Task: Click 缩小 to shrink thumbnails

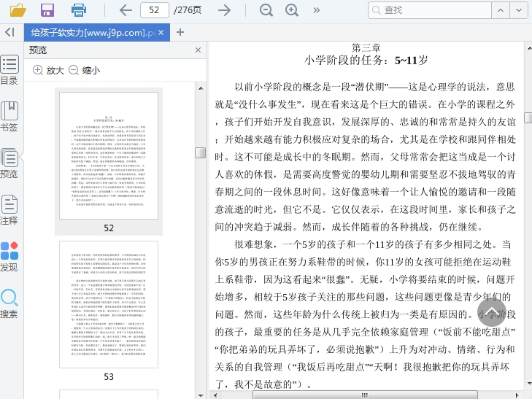Action: [84, 70]
